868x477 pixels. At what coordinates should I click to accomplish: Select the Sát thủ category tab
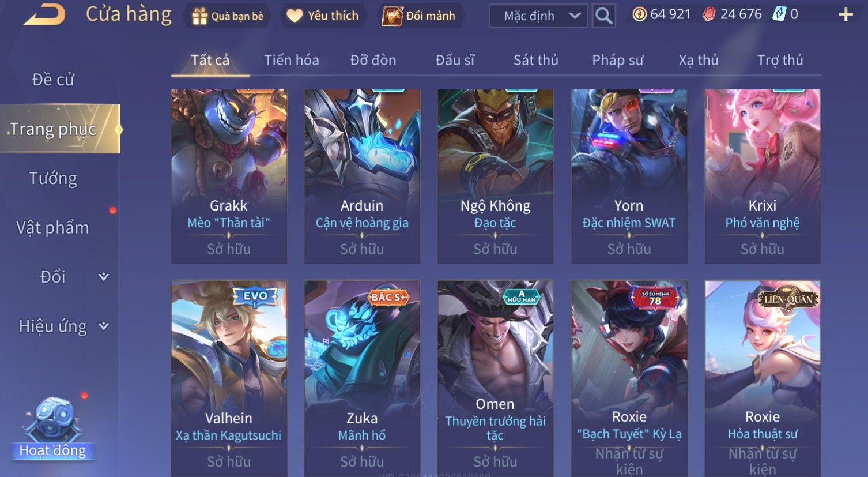tap(535, 60)
